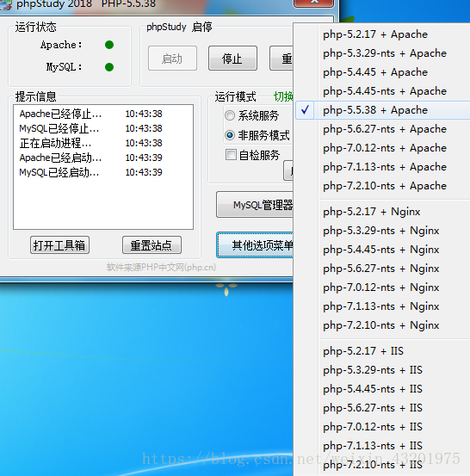Choose php-5.3.29-nts + Apache version
The width and height of the screenshot is (470, 476).
pyautogui.click(x=382, y=53)
